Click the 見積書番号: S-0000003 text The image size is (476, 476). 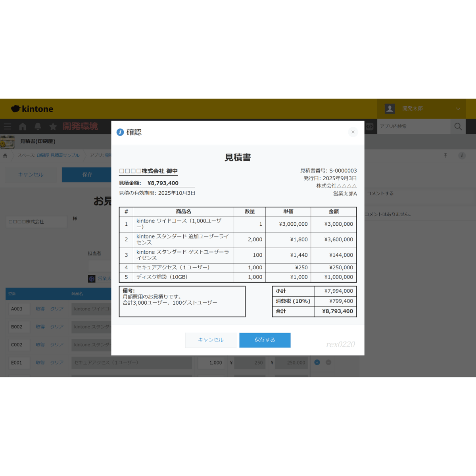328,171
